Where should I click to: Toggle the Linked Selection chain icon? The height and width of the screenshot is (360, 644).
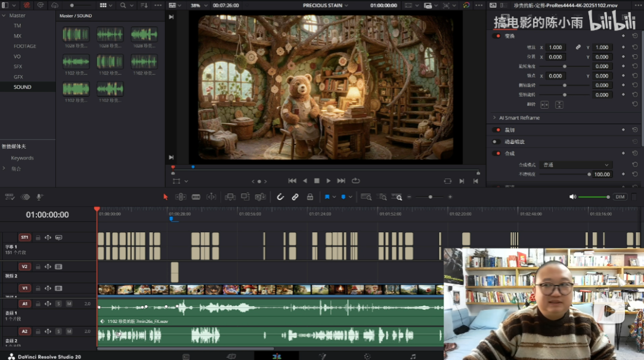point(295,197)
